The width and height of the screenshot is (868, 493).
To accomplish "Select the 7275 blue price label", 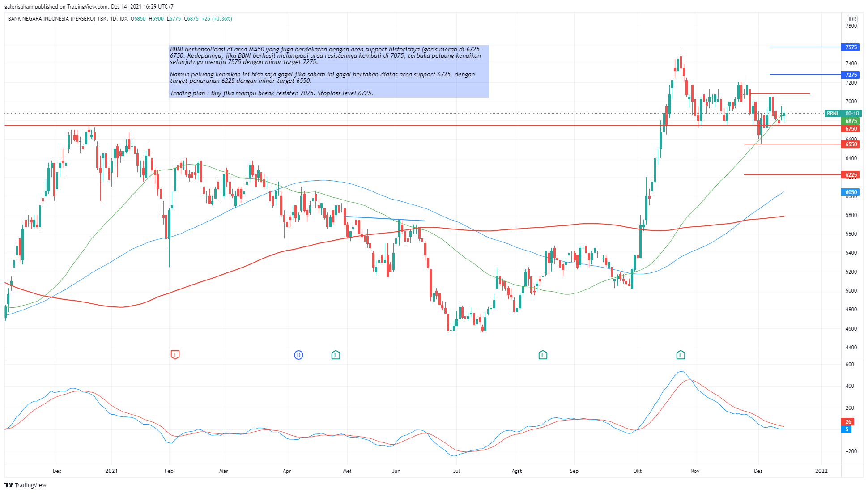I will point(851,75).
